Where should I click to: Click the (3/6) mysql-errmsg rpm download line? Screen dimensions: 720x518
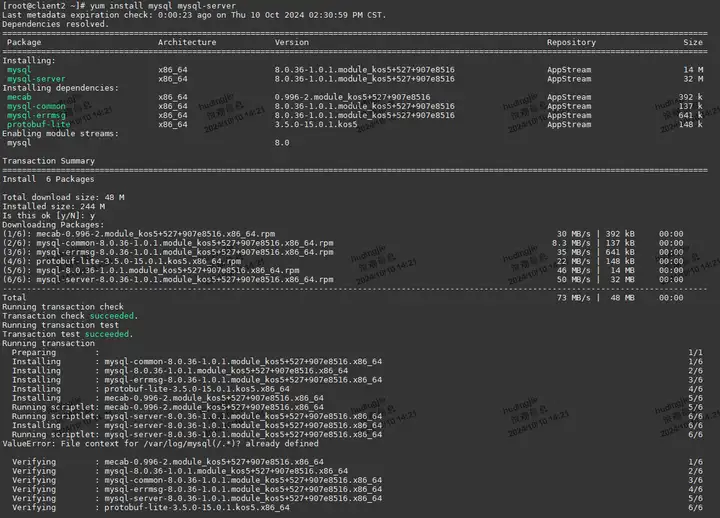pos(168,252)
